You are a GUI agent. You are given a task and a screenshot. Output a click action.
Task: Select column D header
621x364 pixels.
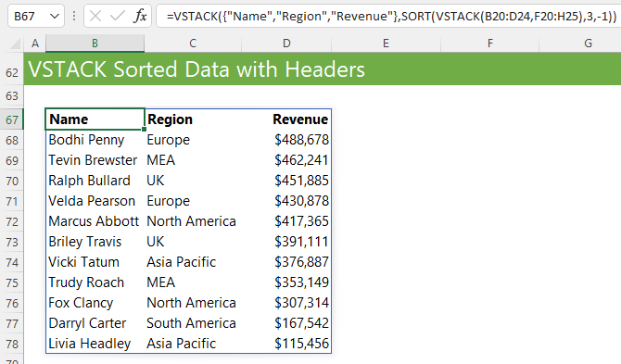286,44
